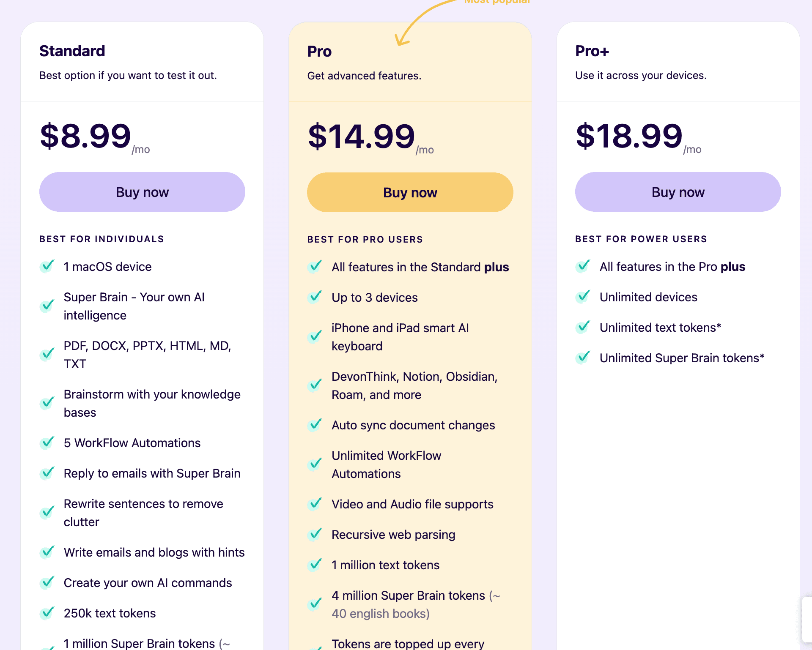
Task: Select the "Pro+" plan heading
Action: tap(593, 51)
